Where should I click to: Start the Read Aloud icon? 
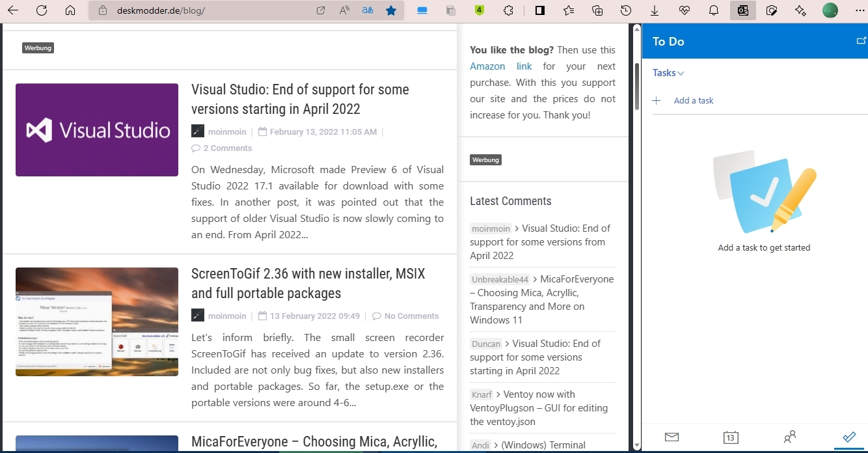coord(344,10)
